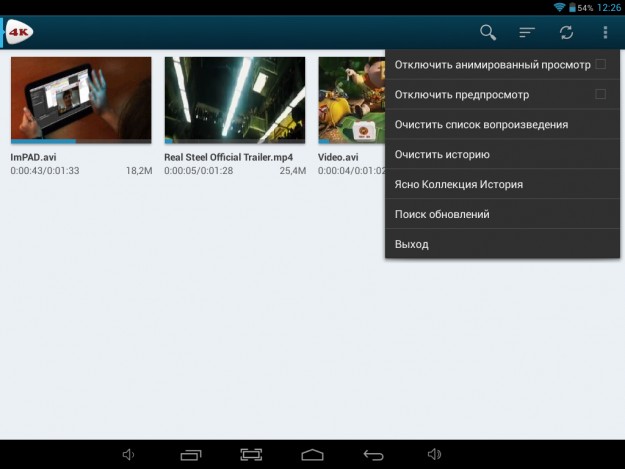
Task: Toggle Отключить анимированный просмотр checkbox
Action: click(600, 65)
